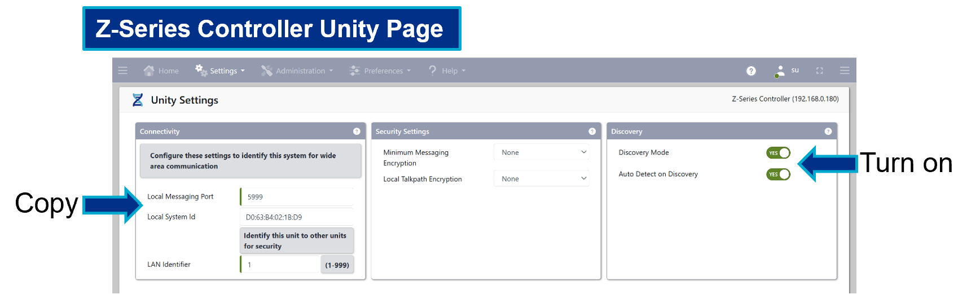Click the Security Settings panel help icon
The height and width of the screenshot is (303, 980).
point(592,131)
